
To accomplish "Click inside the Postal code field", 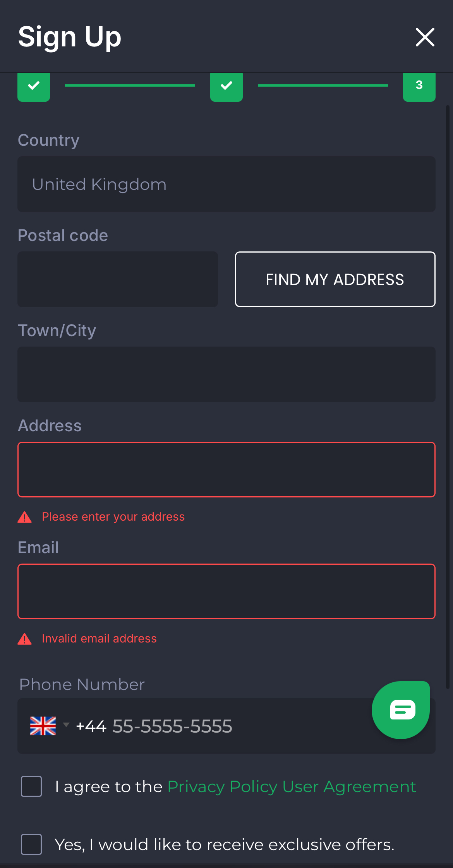I will coord(117,279).
